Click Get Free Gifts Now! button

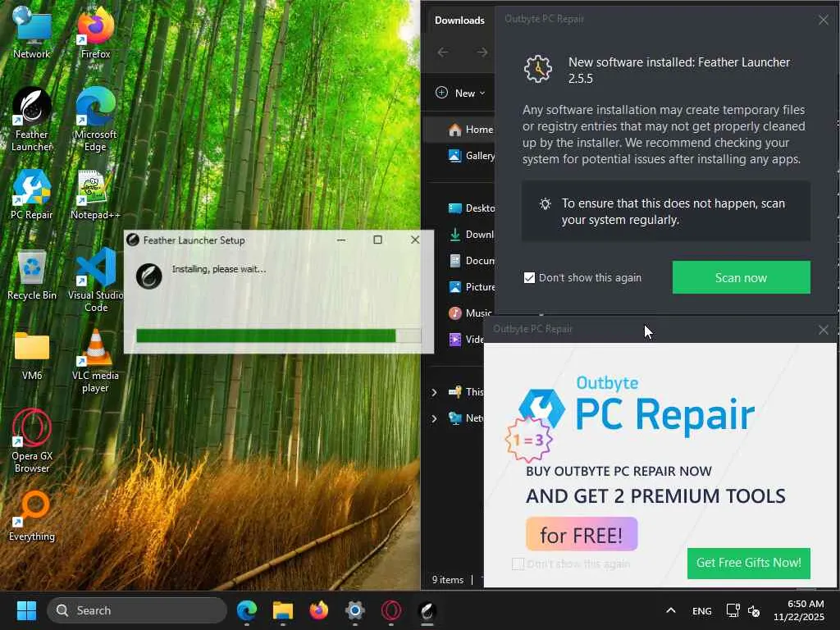[748, 563]
